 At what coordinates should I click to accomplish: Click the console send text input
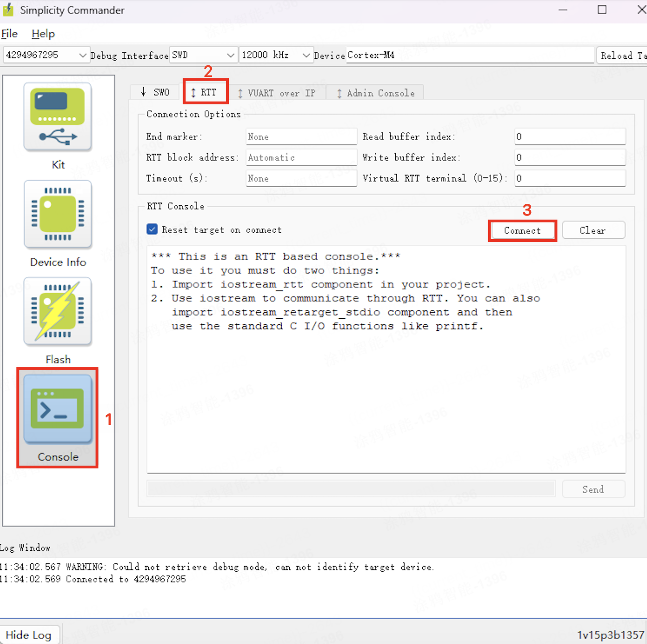(351, 489)
